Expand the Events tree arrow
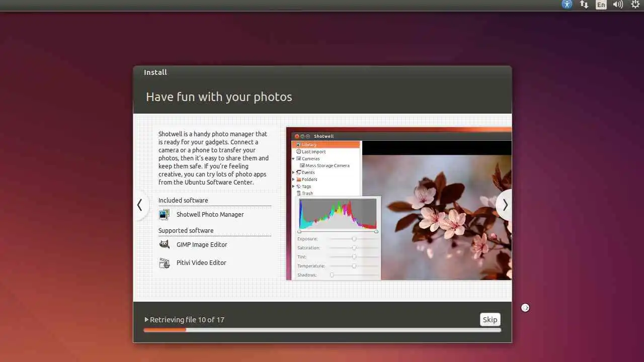The image size is (644, 362). (x=293, y=173)
